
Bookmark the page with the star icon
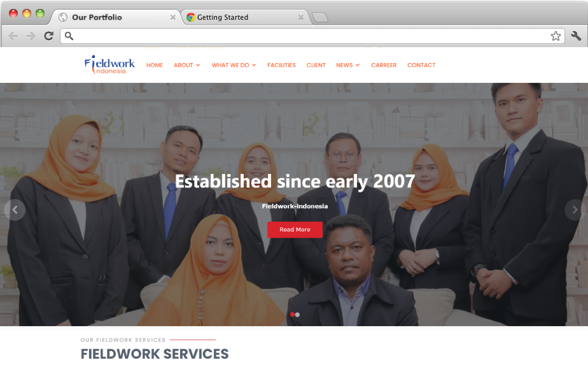pos(556,36)
